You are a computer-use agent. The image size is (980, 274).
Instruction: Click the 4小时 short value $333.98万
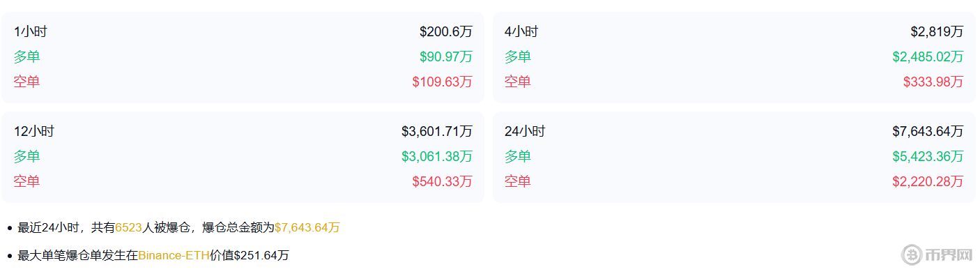point(933,82)
